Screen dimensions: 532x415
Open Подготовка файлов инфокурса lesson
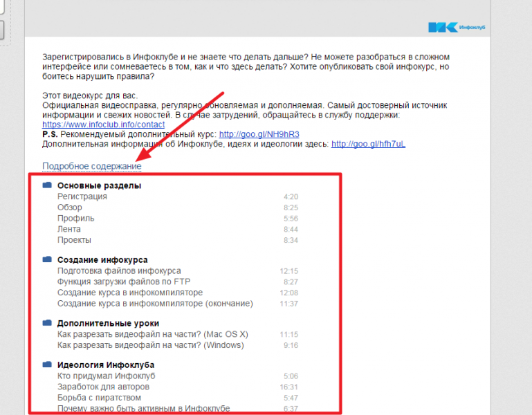click(x=119, y=270)
